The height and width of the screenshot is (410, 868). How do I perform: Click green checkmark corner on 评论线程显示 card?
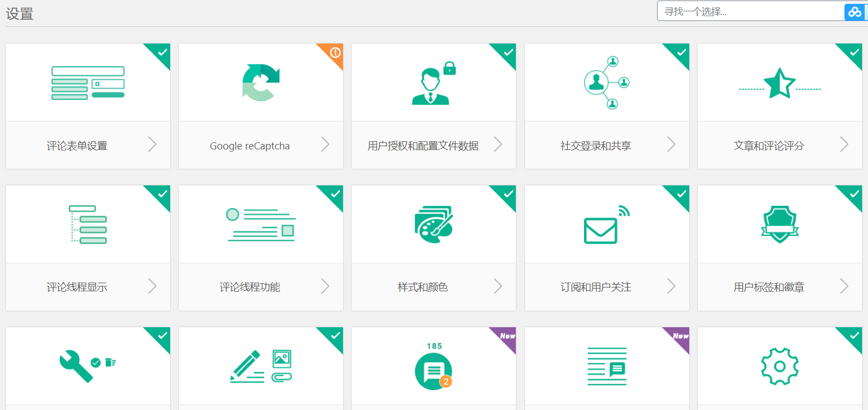click(x=161, y=195)
